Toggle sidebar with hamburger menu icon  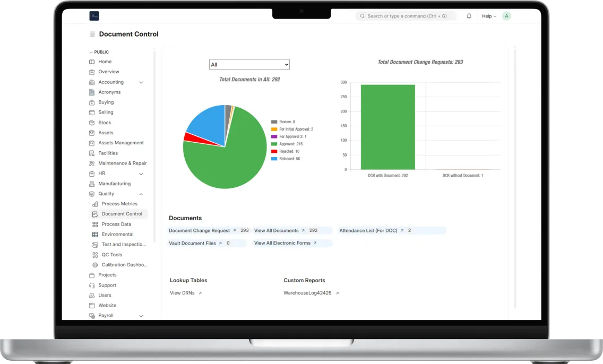(x=92, y=34)
